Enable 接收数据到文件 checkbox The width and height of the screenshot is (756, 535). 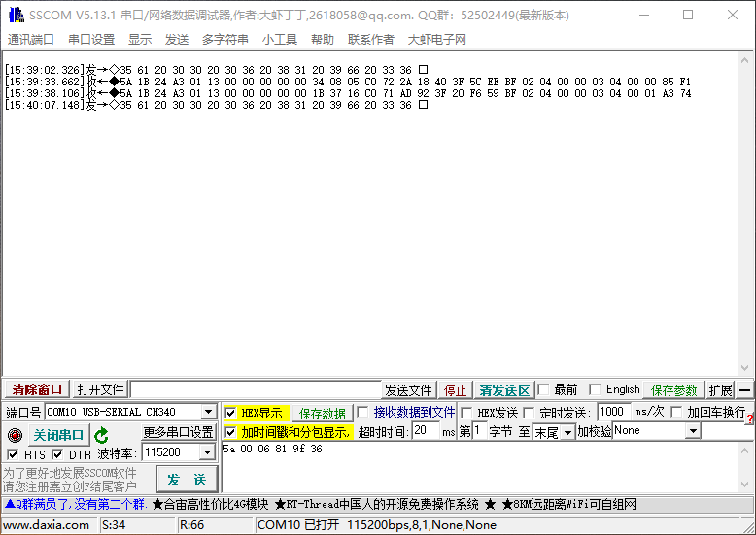(363, 412)
